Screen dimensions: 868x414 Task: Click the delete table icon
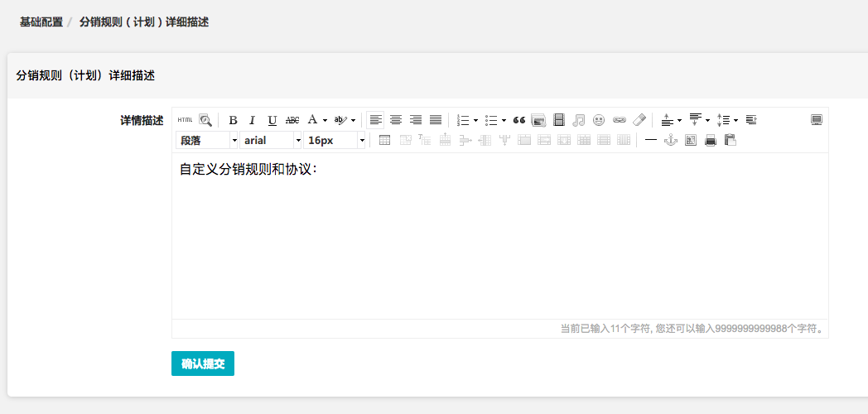[x=405, y=140]
